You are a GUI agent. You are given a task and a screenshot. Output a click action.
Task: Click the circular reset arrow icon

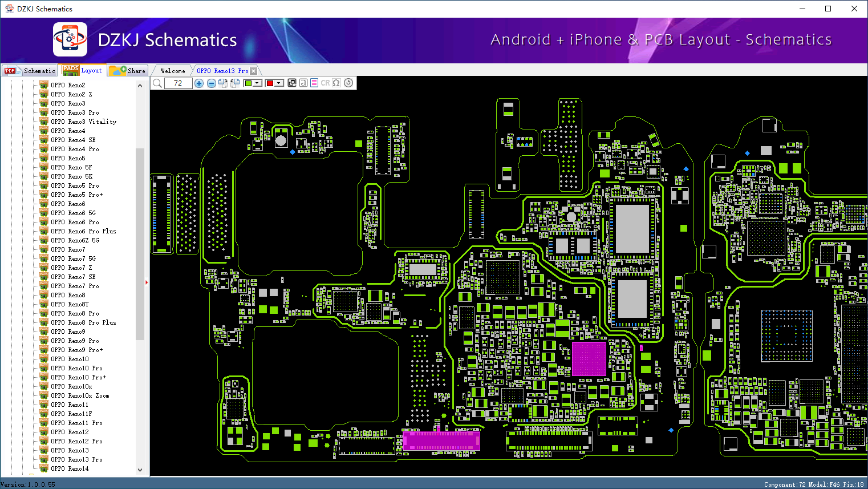click(348, 83)
